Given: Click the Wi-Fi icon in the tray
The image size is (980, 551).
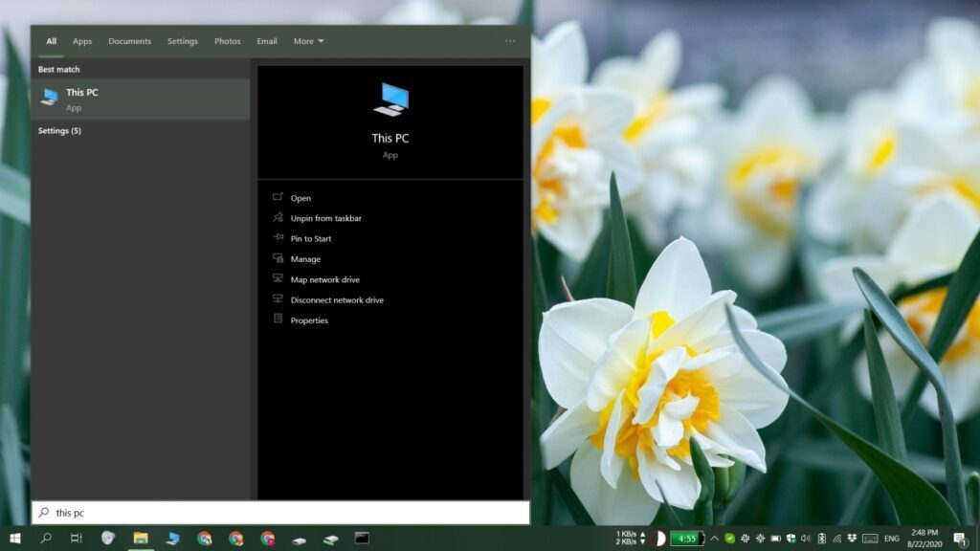Looking at the screenshot, I should (x=835, y=537).
